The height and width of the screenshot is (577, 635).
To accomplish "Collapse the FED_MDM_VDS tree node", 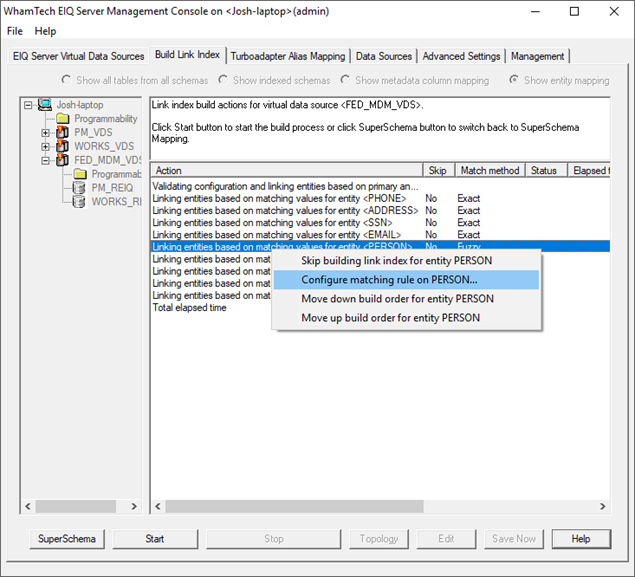I will 46,160.
